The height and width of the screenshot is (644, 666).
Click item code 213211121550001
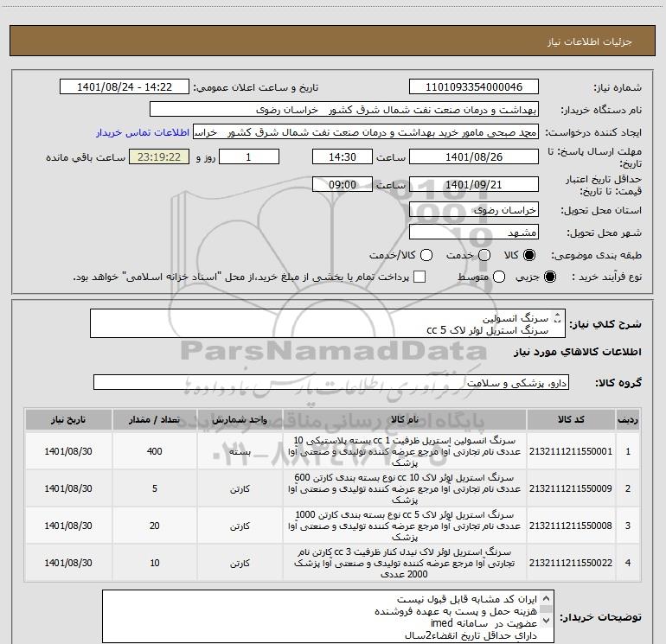571,451
